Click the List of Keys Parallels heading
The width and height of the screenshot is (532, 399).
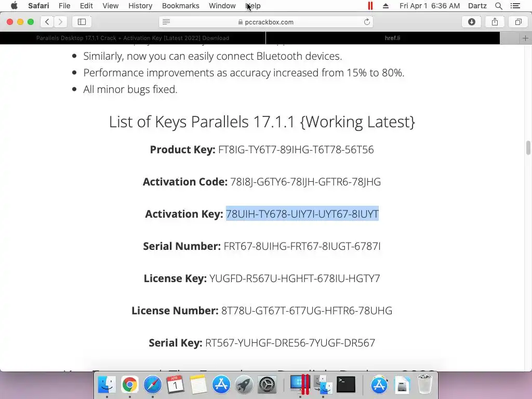(262, 122)
